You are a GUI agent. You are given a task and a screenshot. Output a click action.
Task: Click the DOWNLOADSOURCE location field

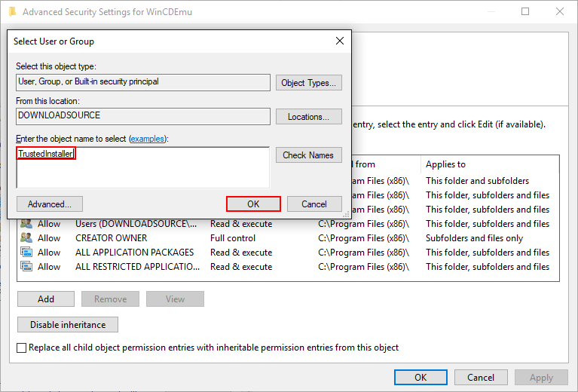(143, 116)
